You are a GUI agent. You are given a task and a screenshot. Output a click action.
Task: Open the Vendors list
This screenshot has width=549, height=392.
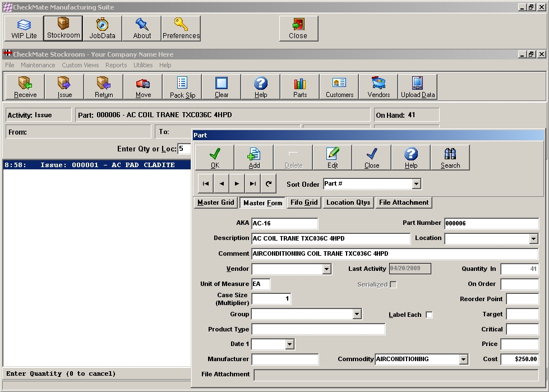pyautogui.click(x=378, y=87)
